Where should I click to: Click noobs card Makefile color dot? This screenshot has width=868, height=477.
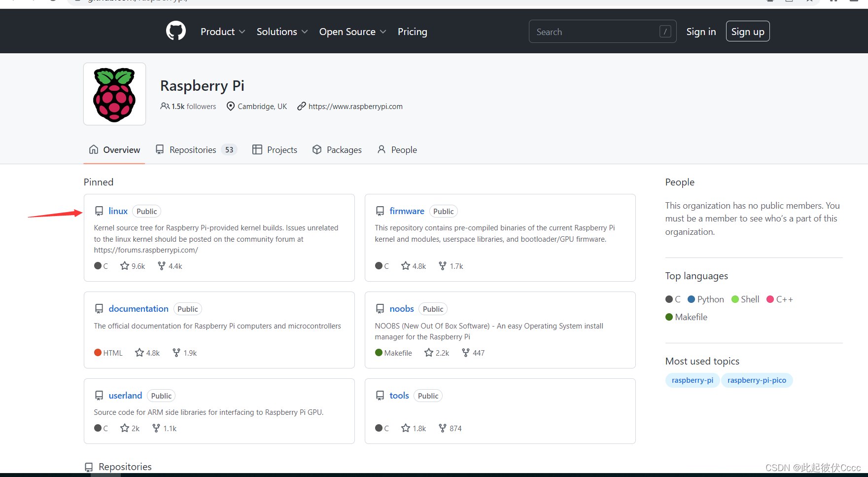[379, 353]
